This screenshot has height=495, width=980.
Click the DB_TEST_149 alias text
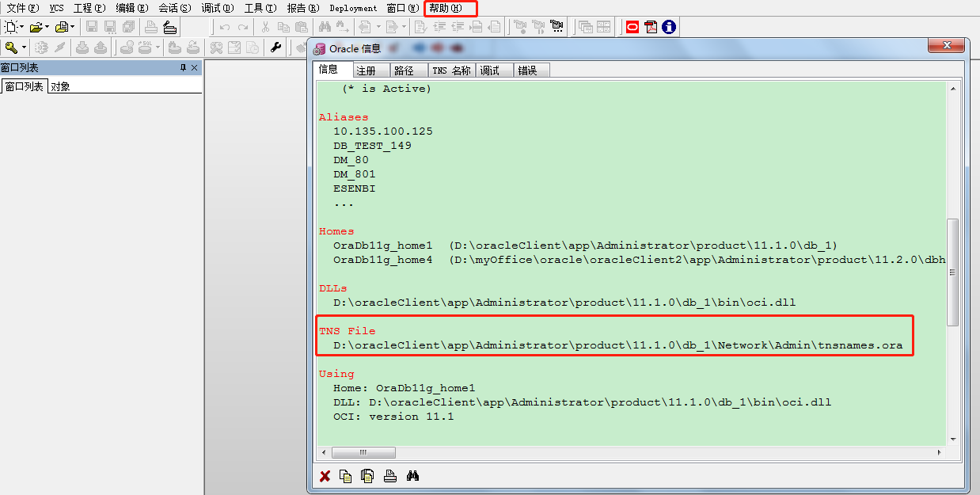372,146
